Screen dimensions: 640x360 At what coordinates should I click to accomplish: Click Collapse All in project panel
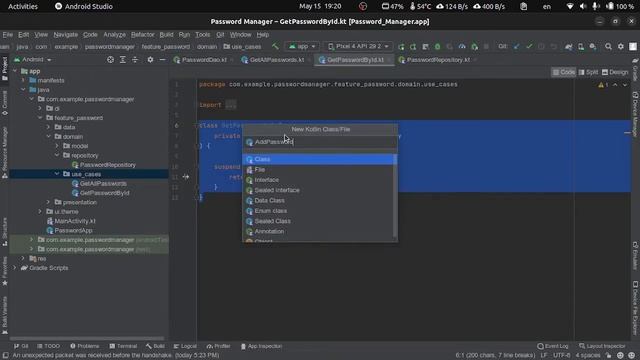click(x=135, y=60)
